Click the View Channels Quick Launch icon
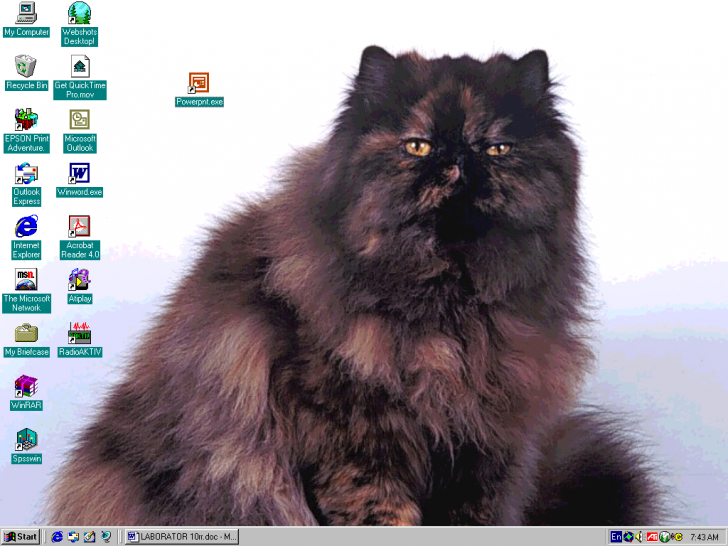This screenshot has width=728, height=546. [x=106, y=537]
